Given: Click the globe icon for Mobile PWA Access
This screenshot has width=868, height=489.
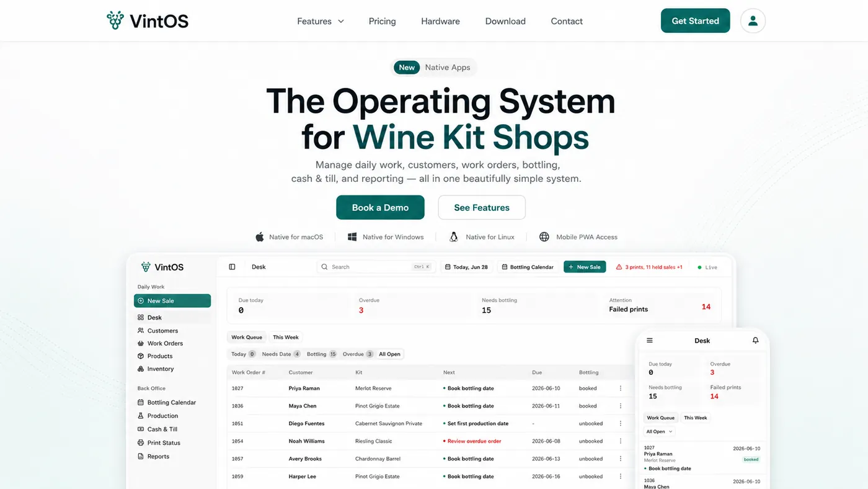Looking at the screenshot, I should [x=544, y=237].
